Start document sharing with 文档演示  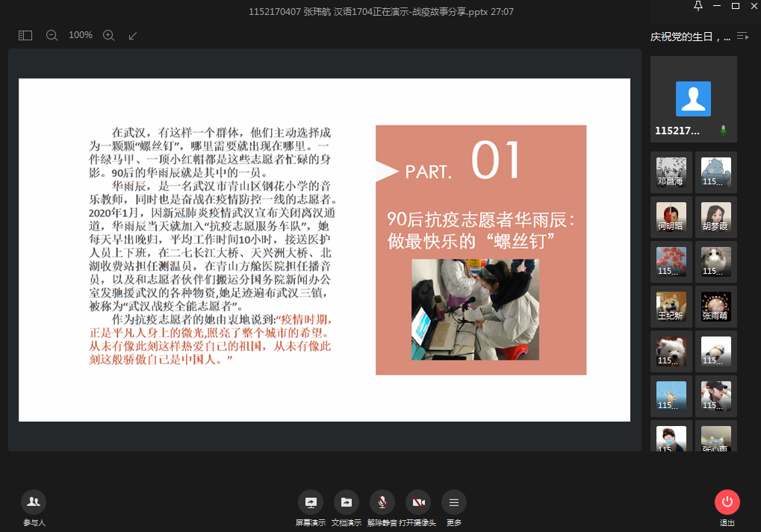coord(346,507)
